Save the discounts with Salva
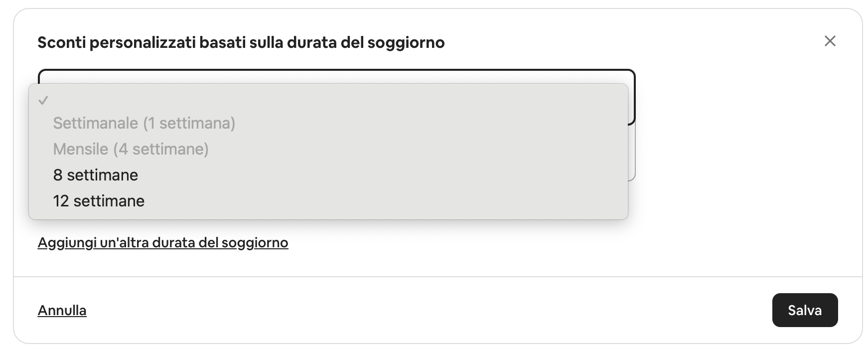The image size is (868, 354). tap(805, 310)
